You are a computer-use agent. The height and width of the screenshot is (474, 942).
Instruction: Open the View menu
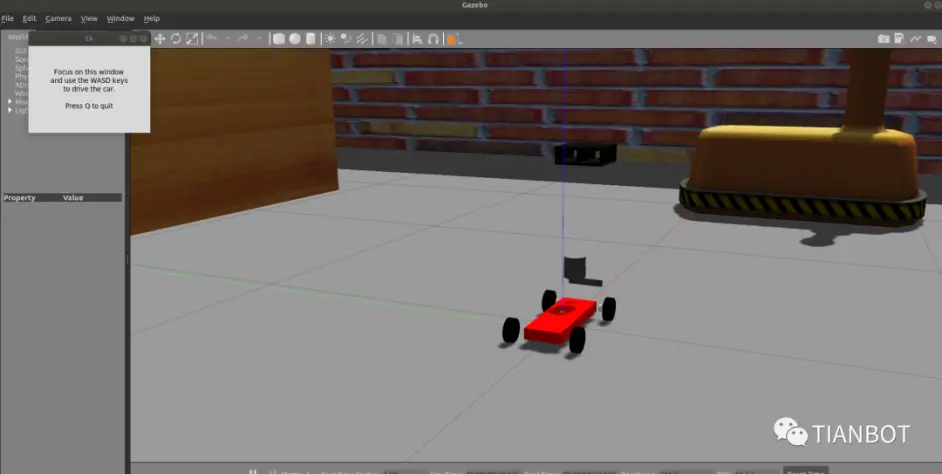[x=89, y=19]
